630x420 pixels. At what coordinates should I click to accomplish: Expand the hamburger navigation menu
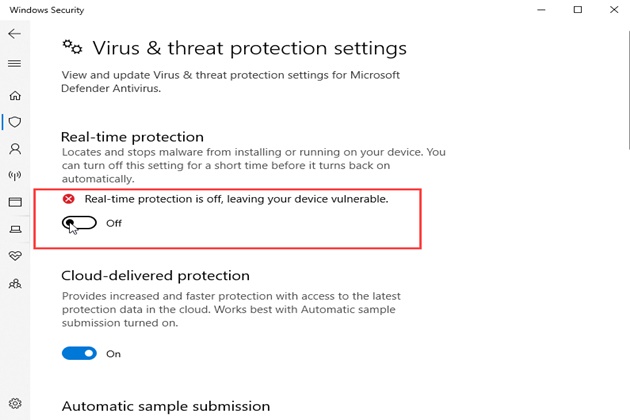coord(14,64)
